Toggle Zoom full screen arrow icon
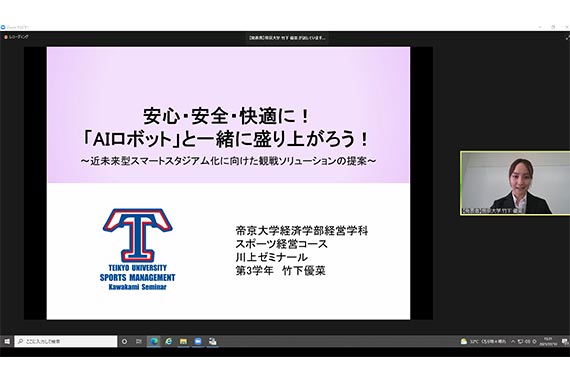Viewport: 570px width, 380px height. tap(567, 37)
